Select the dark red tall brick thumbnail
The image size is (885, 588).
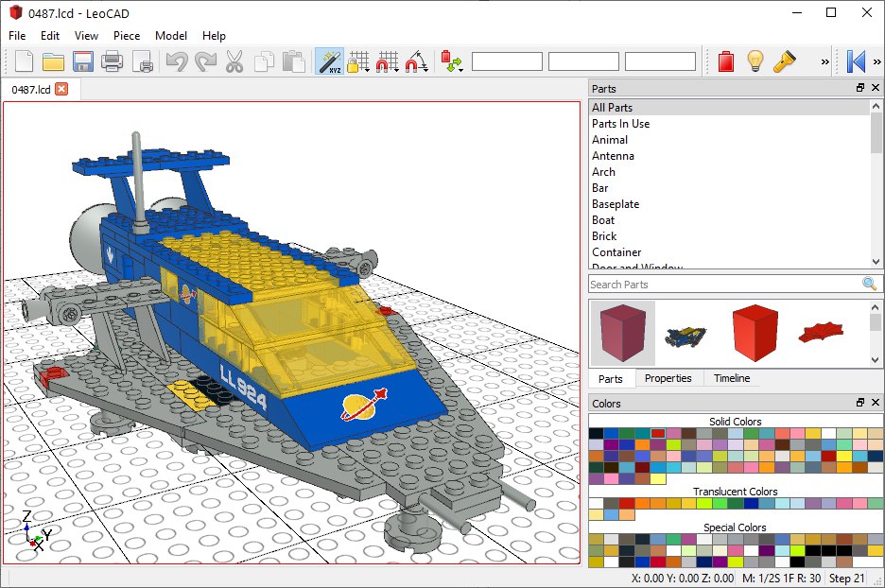tap(622, 333)
